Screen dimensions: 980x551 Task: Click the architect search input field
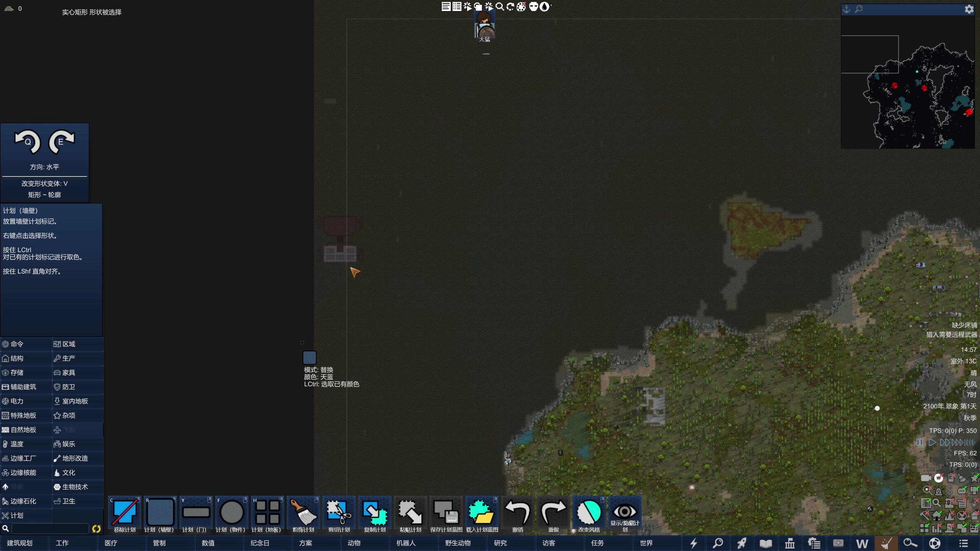[50, 528]
